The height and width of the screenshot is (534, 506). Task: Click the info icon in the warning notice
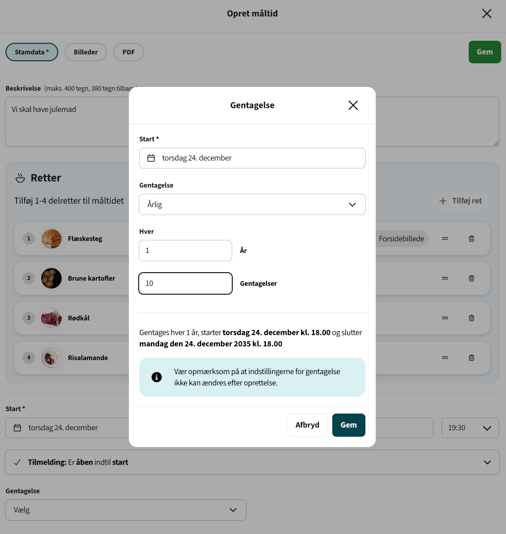[x=157, y=377]
